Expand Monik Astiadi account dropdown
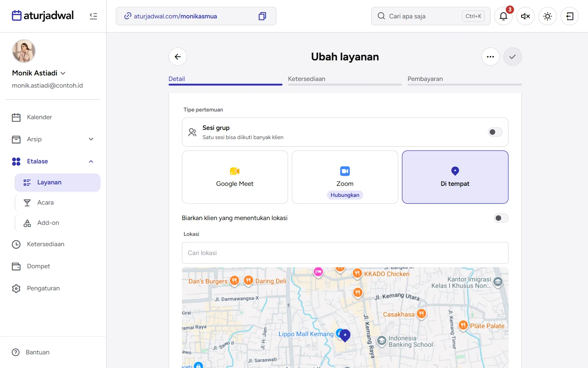Image resolution: width=588 pixels, height=368 pixels. click(63, 73)
